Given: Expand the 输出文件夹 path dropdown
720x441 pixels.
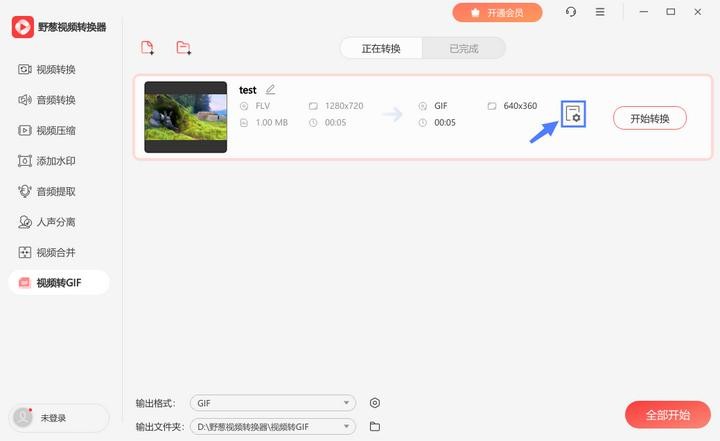Looking at the screenshot, I should tap(274, 427).
